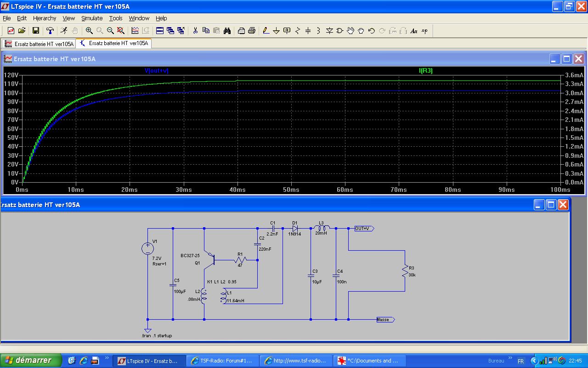Select the Move hand tool
The height and width of the screenshot is (368, 588).
351,31
